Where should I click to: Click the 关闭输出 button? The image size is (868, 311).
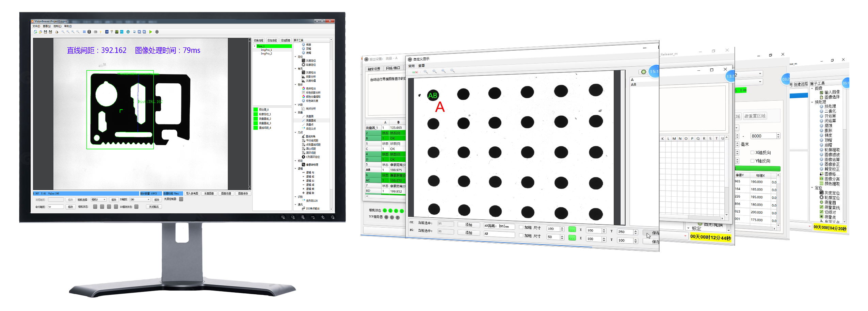pos(154,207)
